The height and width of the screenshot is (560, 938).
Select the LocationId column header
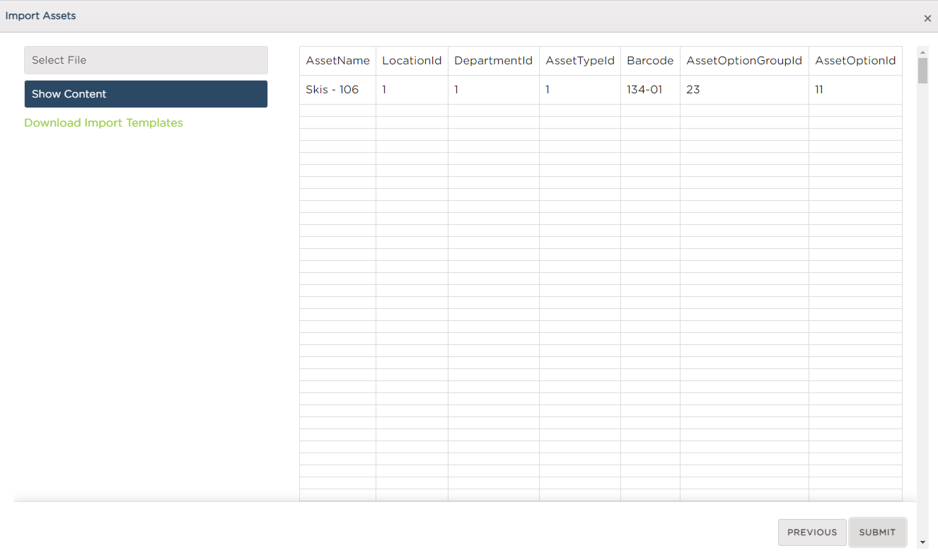click(x=412, y=61)
